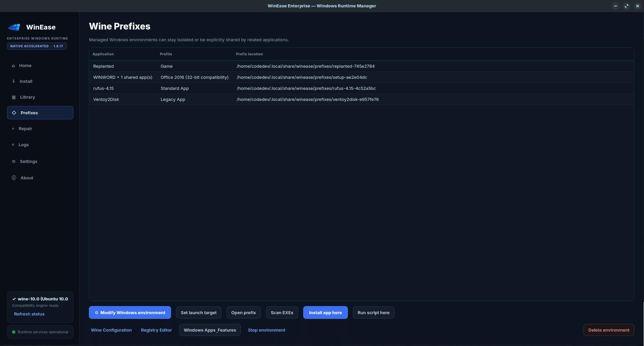644x346 pixels.
Task: Click the green runtime status dot
Action: click(14, 332)
